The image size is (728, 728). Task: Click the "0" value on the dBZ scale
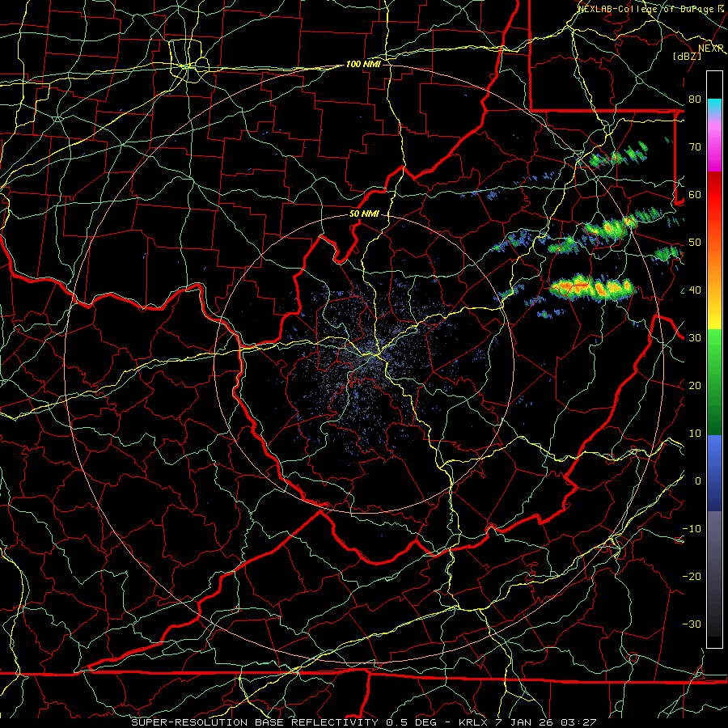(698, 481)
